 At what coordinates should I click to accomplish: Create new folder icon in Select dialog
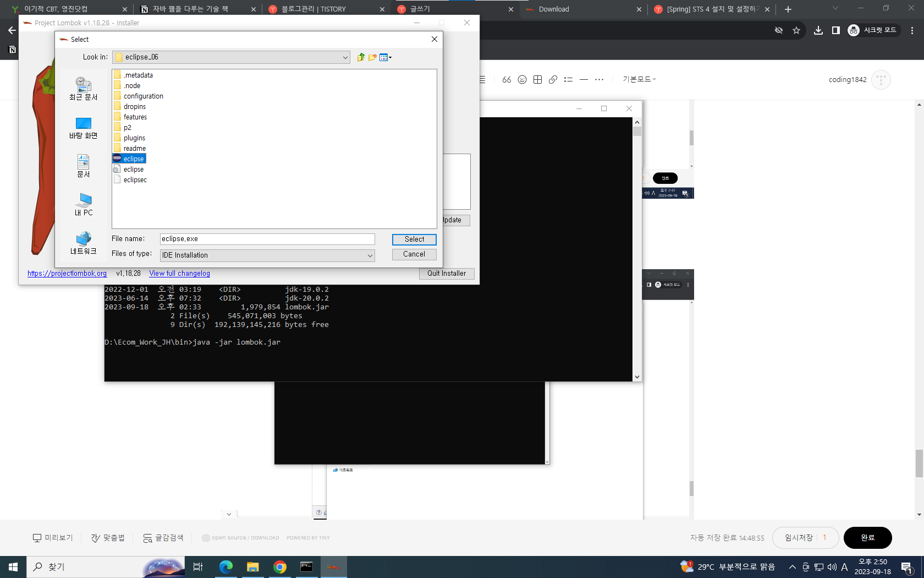tap(372, 57)
